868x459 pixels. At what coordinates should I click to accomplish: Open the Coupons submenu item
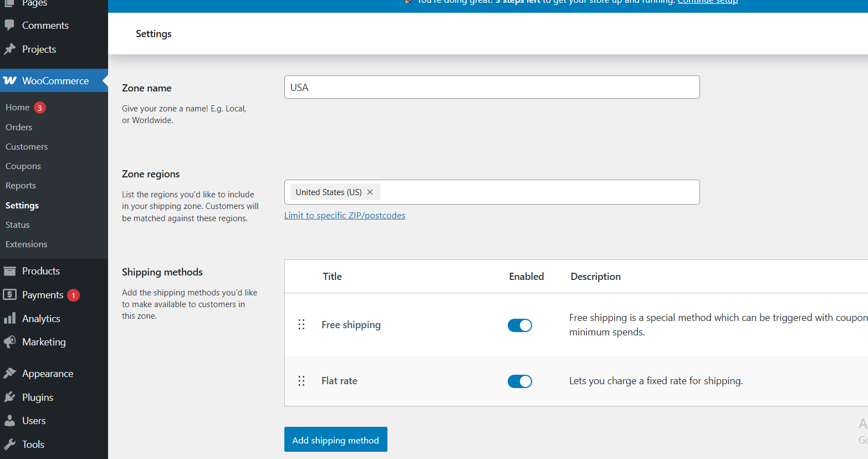pos(23,166)
